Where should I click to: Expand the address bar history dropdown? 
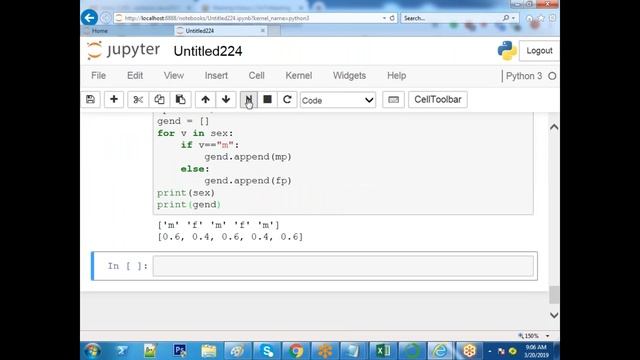384,18
